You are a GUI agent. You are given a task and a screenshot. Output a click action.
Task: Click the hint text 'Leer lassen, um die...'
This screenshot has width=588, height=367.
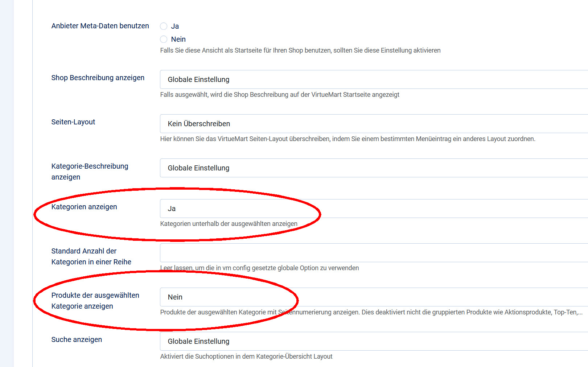click(x=259, y=268)
